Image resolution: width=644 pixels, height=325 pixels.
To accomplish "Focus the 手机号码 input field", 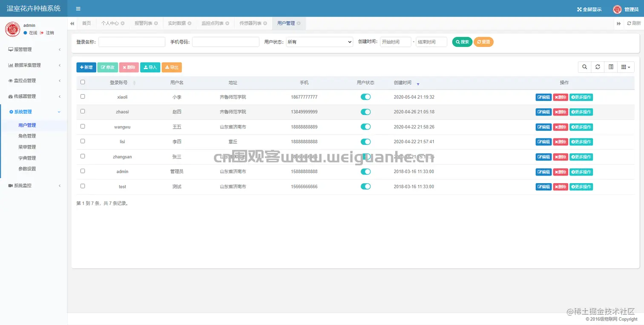I will [x=226, y=42].
